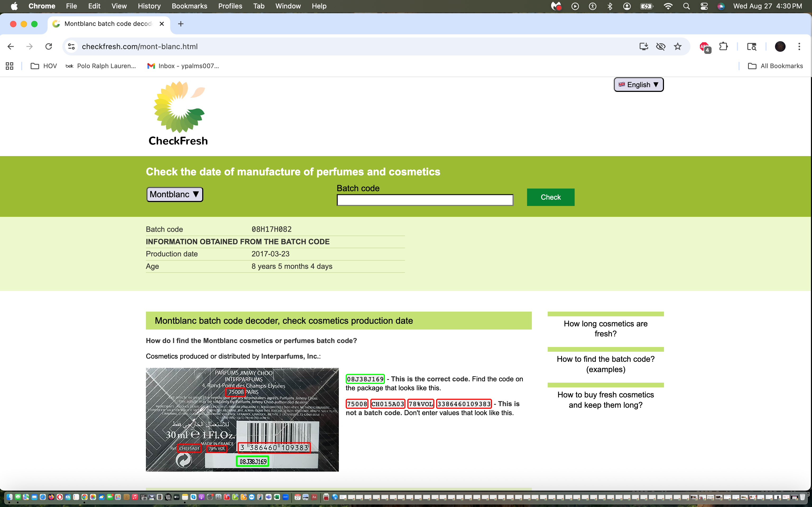Click the install app icon in address bar
This screenshot has width=812, height=507.
coord(643,47)
